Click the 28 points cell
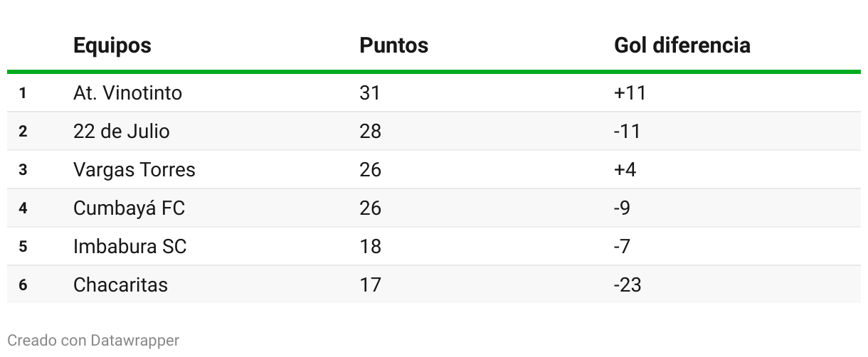 tap(370, 132)
